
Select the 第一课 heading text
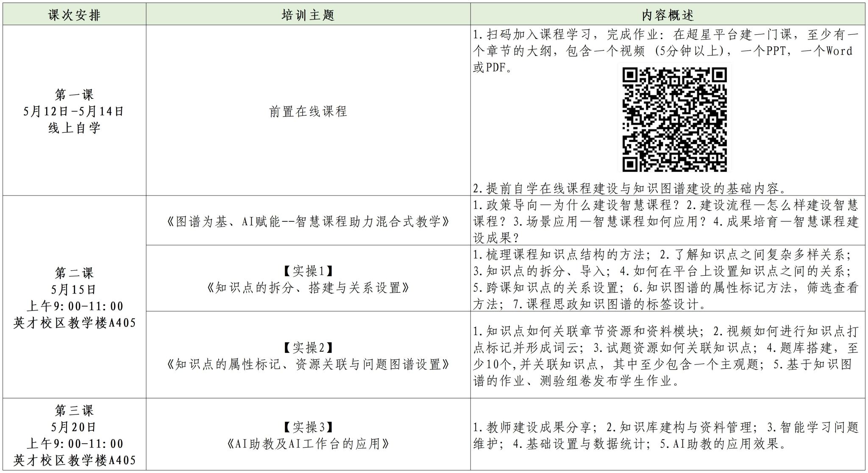(74, 94)
